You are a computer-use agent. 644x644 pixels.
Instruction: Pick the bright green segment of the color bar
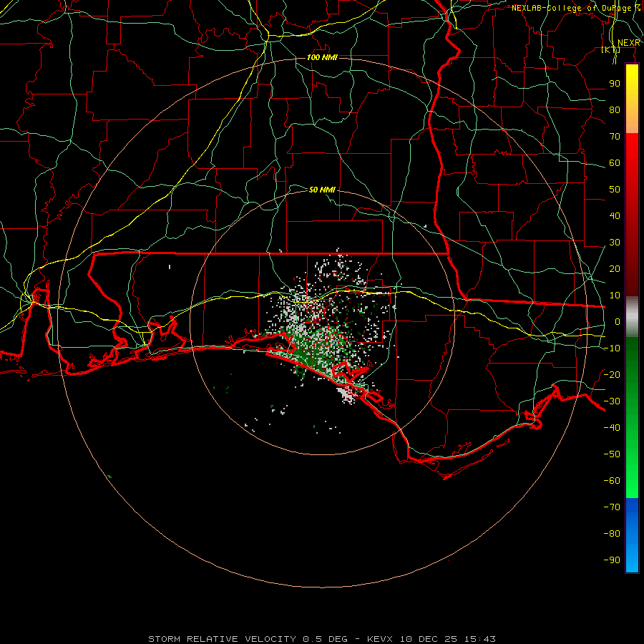click(x=632, y=472)
